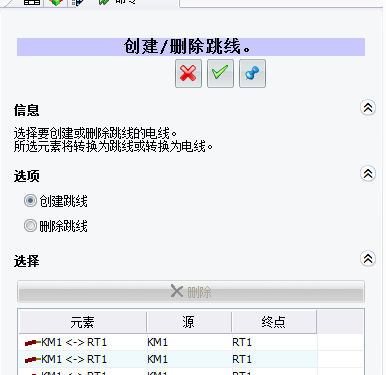The height and width of the screenshot is (375, 386).
Task: Switch to the 命令 tab
Action: click(x=125, y=2)
